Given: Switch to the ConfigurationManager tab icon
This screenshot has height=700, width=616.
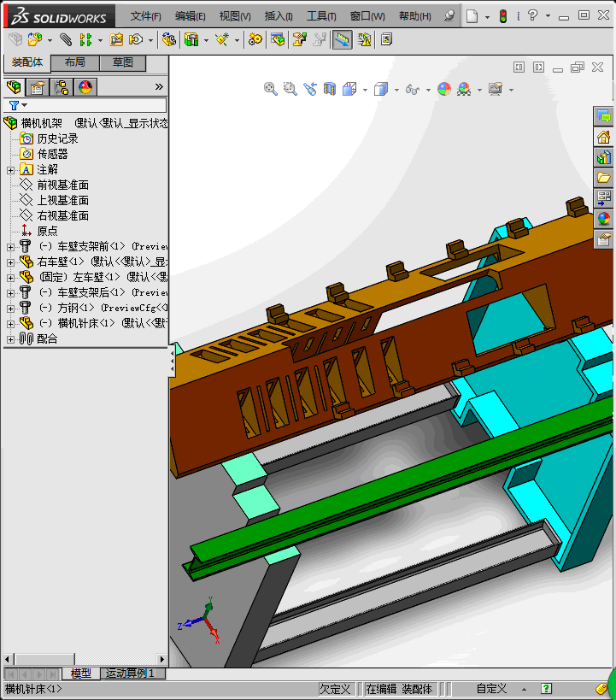Looking at the screenshot, I should 62,87.
